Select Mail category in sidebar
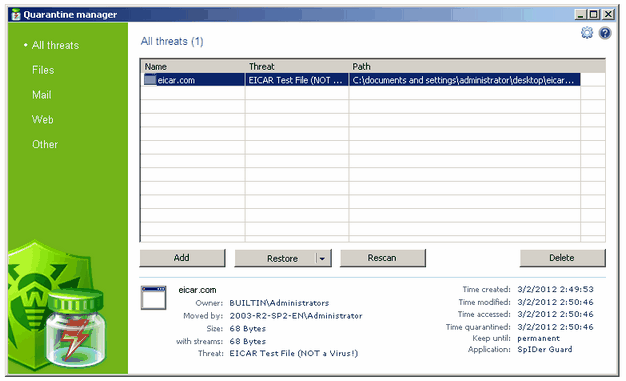The width and height of the screenshot is (626, 381). pyautogui.click(x=42, y=95)
